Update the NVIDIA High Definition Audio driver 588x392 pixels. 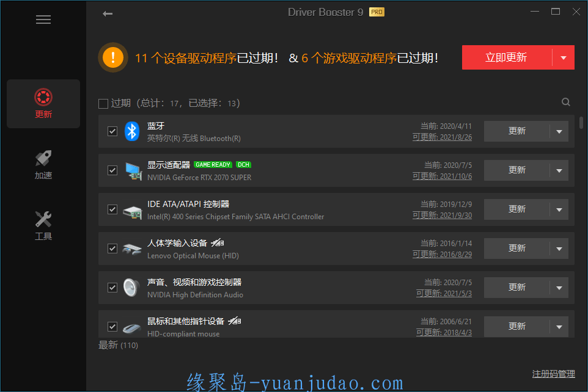pyautogui.click(x=516, y=288)
